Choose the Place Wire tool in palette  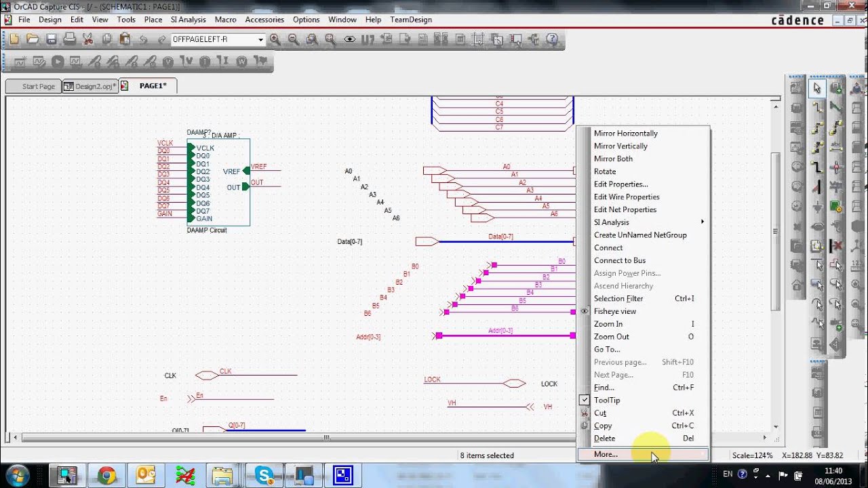pyautogui.click(x=817, y=106)
